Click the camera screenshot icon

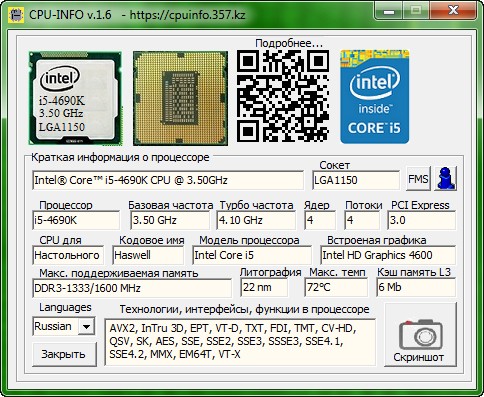(x=421, y=335)
